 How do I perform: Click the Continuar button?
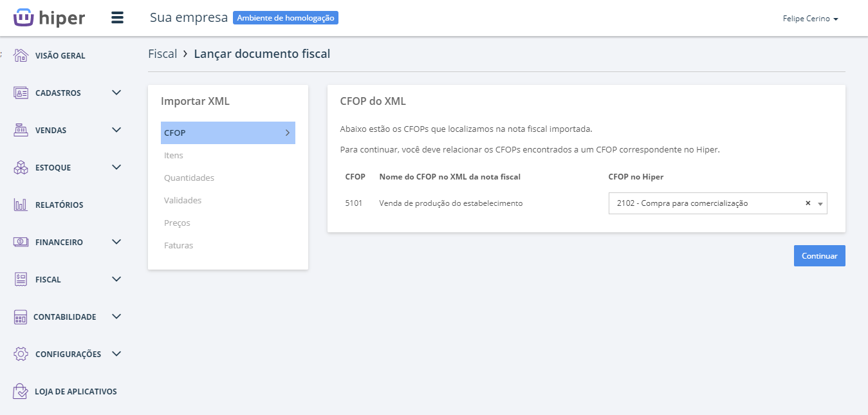click(819, 255)
